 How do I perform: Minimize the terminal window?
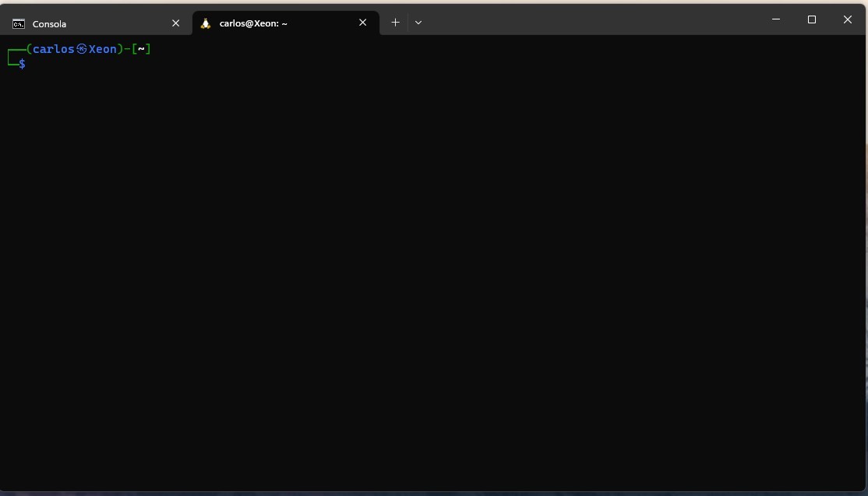click(x=776, y=19)
